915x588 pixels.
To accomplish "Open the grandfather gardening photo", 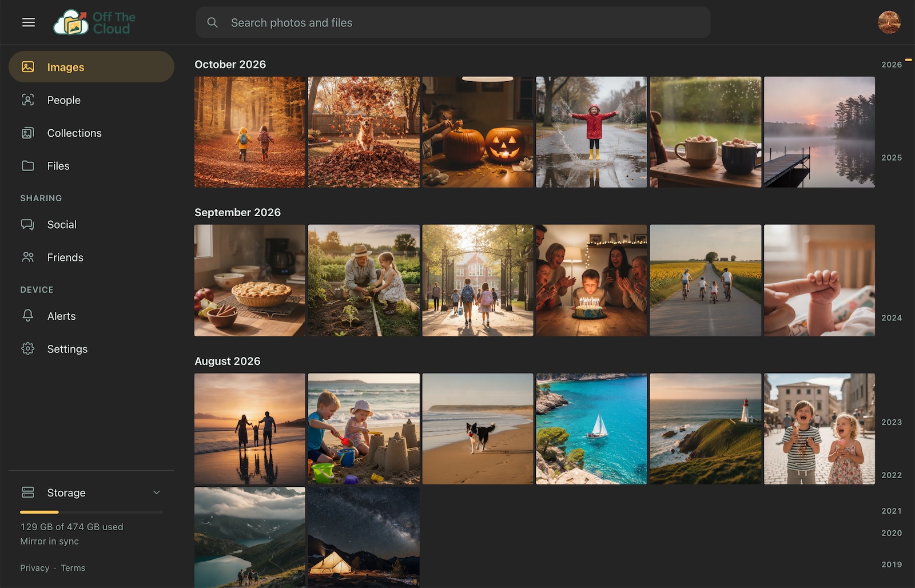I will tap(364, 280).
